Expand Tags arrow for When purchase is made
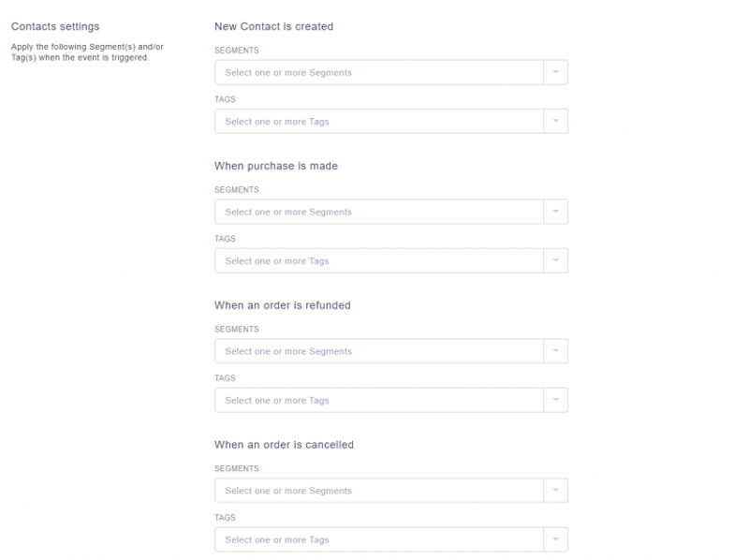749x560 pixels. pyautogui.click(x=555, y=261)
